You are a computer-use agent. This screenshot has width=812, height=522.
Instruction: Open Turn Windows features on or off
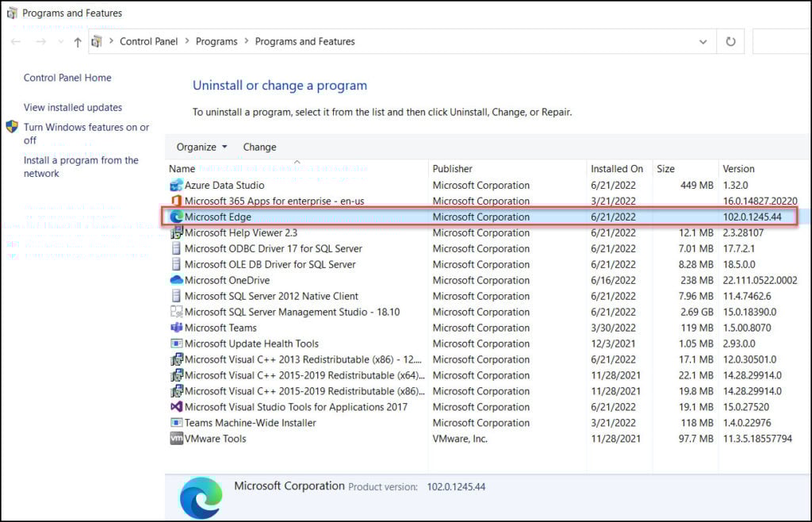pos(86,133)
